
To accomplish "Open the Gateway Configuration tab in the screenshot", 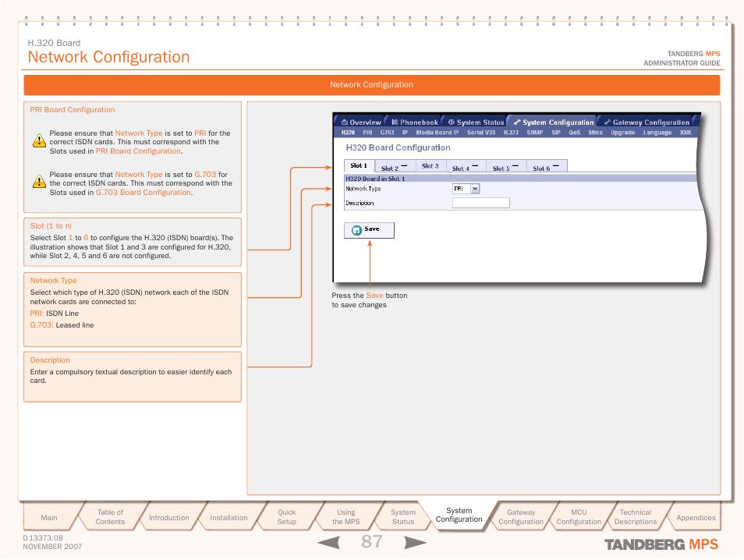I will pos(647,122).
